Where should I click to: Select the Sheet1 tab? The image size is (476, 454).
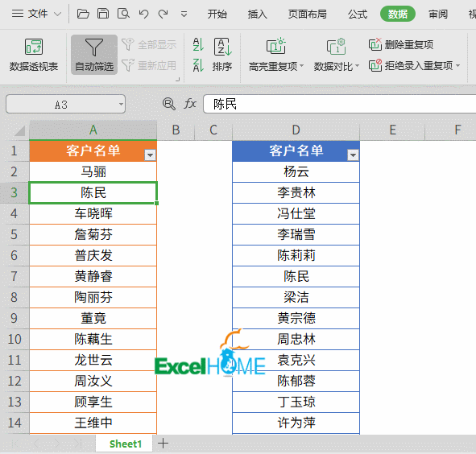click(126, 444)
